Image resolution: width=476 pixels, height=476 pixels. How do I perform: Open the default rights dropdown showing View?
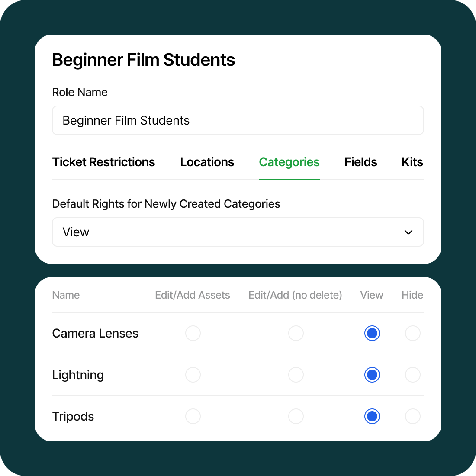point(238,232)
